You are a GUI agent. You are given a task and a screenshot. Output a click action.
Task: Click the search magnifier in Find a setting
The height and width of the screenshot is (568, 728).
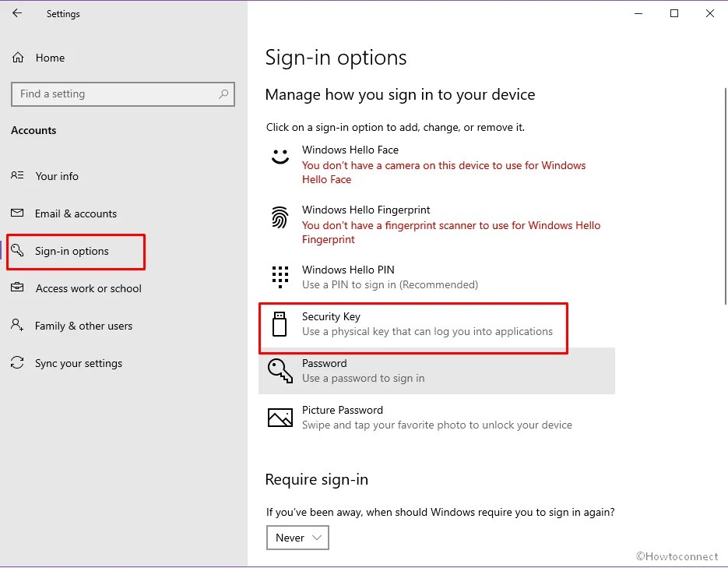click(225, 93)
